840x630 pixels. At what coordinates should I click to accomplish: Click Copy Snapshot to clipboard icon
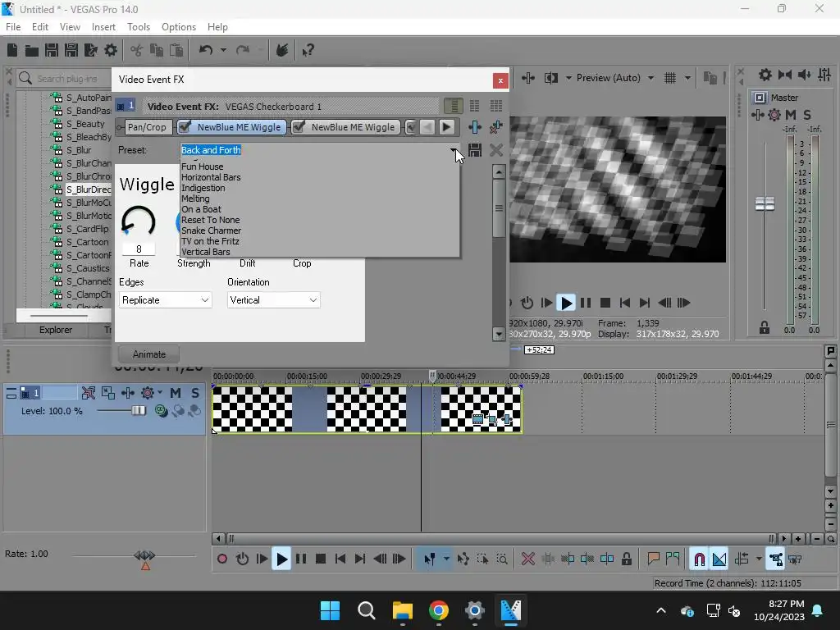(710, 78)
